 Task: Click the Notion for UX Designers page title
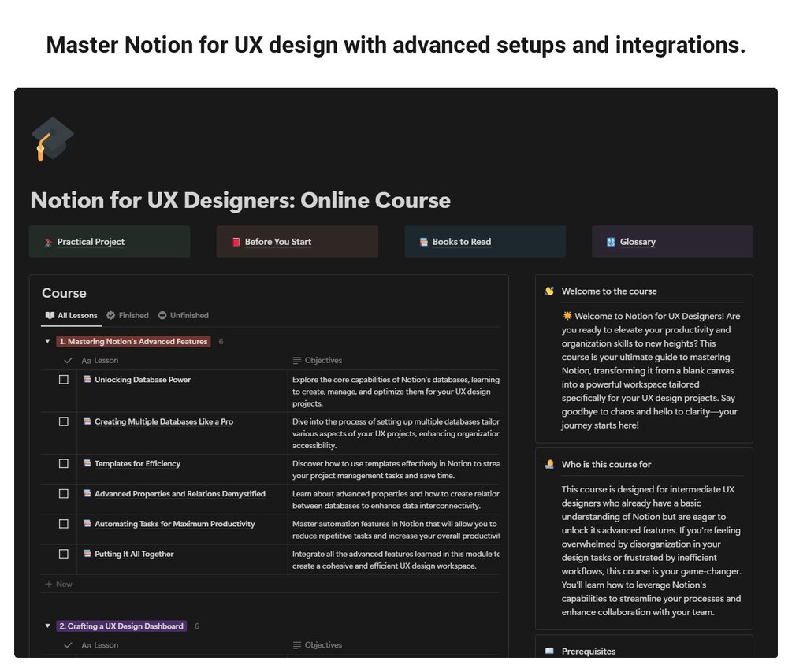pyautogui.click(x=240, y=200)
